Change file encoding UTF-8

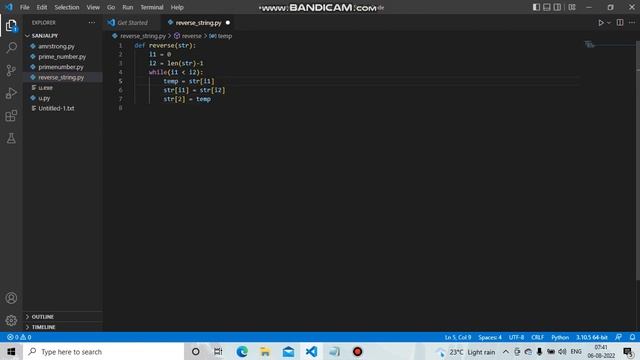point(516,337)
